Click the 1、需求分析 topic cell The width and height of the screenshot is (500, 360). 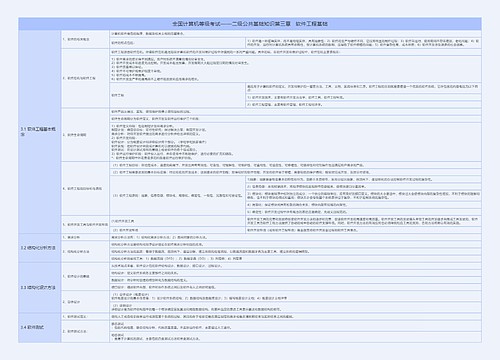[85, 237]
